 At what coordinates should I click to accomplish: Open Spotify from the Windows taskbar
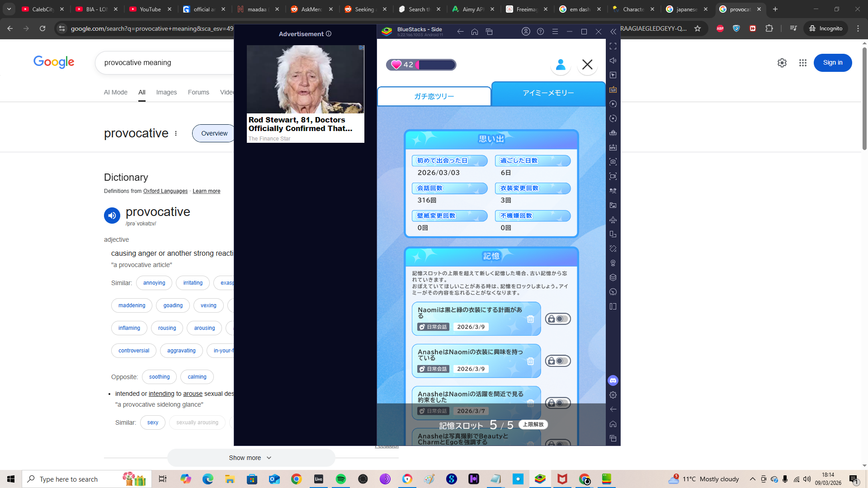point(341,479)
